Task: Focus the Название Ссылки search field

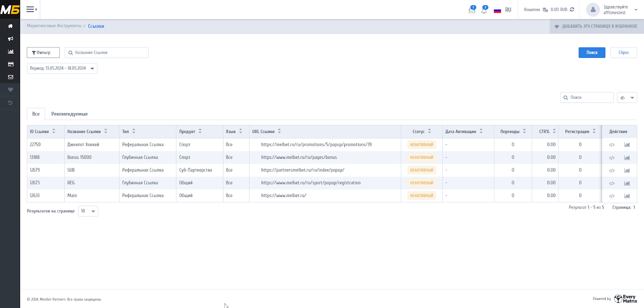Action: click(x=107, y=53)
